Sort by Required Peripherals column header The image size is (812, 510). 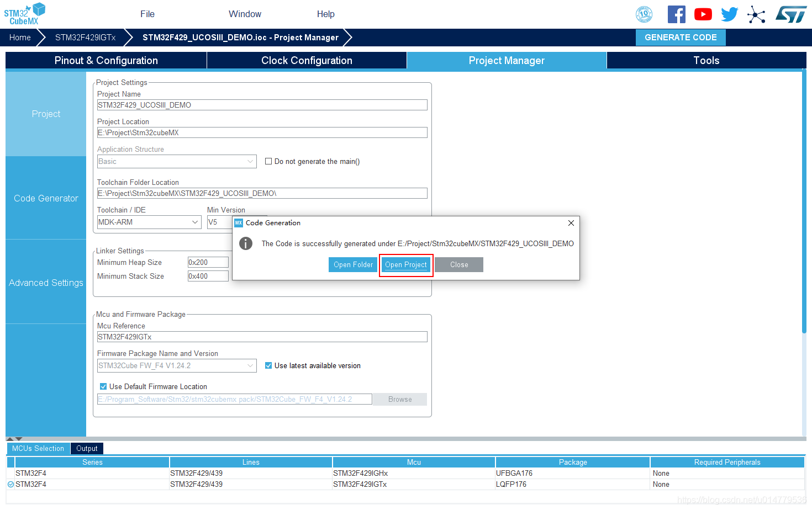[727, 463]
